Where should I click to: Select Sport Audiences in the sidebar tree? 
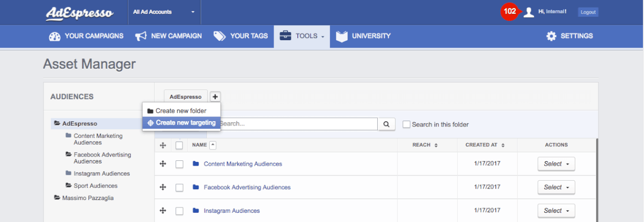click(x=95, y=186)
